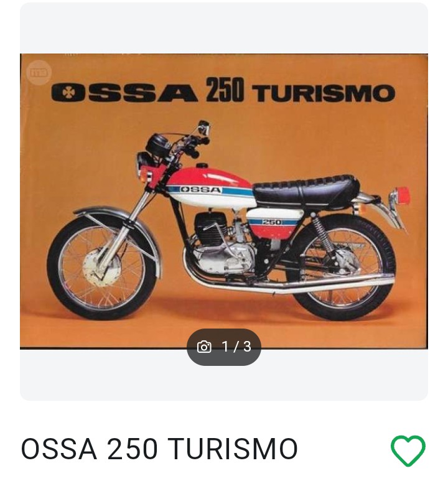Click the 250 side panel badge
Viewport: 448px width, 481px height.
point(272,222)
